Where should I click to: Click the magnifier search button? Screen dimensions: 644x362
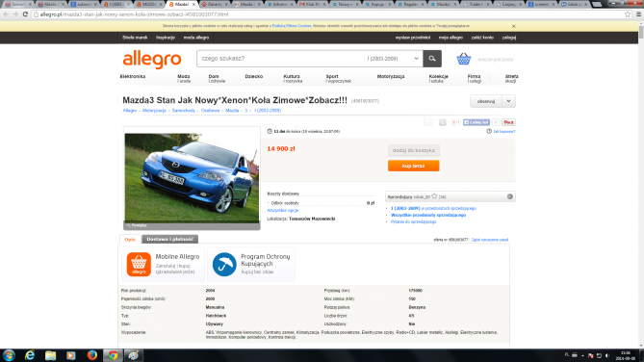coord(432,59)
